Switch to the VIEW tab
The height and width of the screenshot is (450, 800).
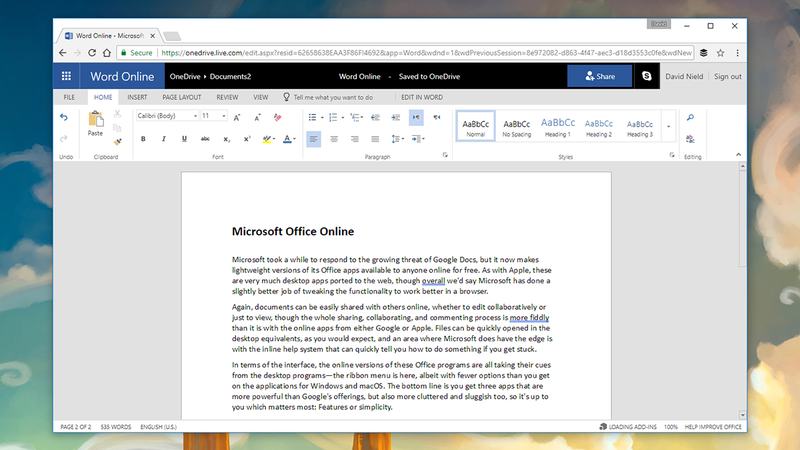click(x=261, y=97)
